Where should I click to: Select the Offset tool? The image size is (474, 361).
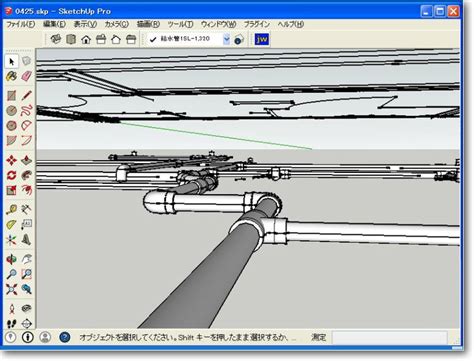point(26,190)
